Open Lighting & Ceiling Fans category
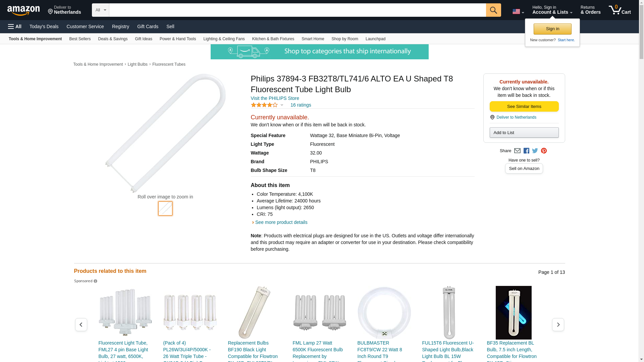Viewport: 644px width, 362px height. [224, 39]
